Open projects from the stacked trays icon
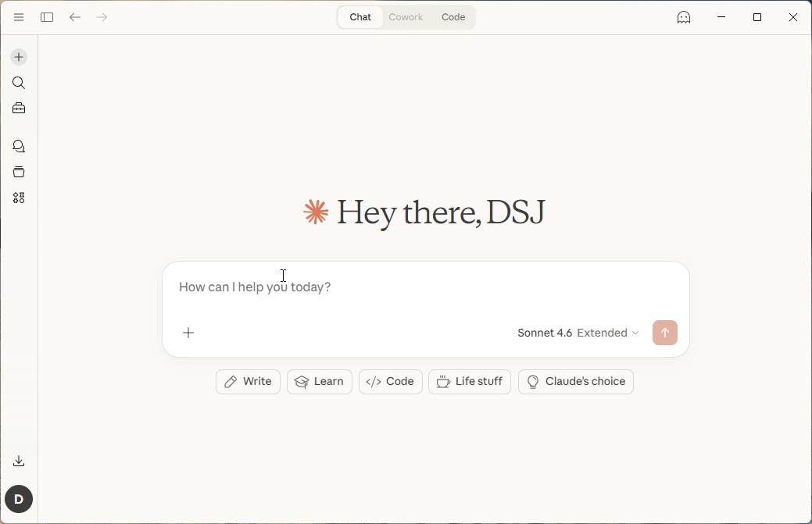This screenshot has height=524, width=812. click(19, 172)
